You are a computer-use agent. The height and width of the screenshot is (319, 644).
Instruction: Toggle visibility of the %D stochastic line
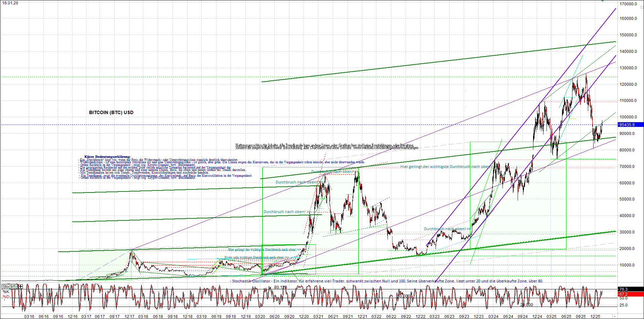point(6,296)
